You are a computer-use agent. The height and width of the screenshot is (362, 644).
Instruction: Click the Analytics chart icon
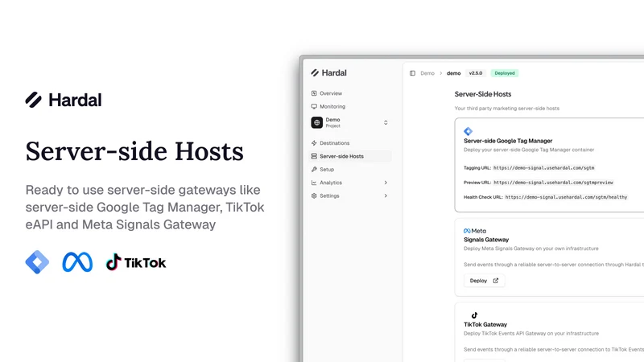click(x=314, y=183)
